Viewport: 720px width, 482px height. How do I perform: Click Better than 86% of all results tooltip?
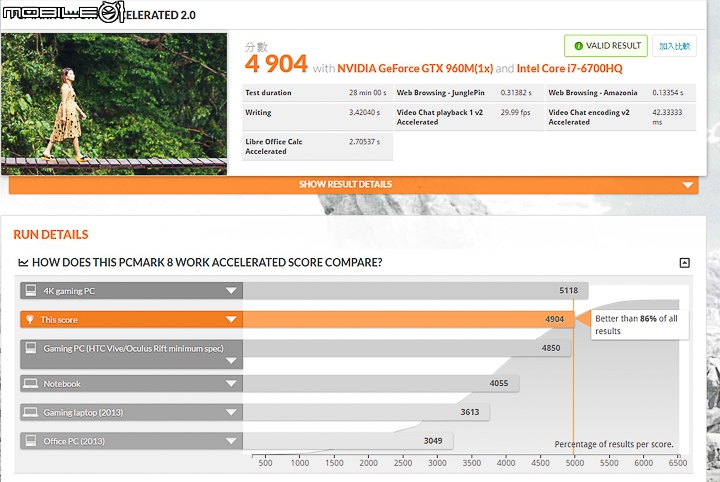[x=640, y=325]
